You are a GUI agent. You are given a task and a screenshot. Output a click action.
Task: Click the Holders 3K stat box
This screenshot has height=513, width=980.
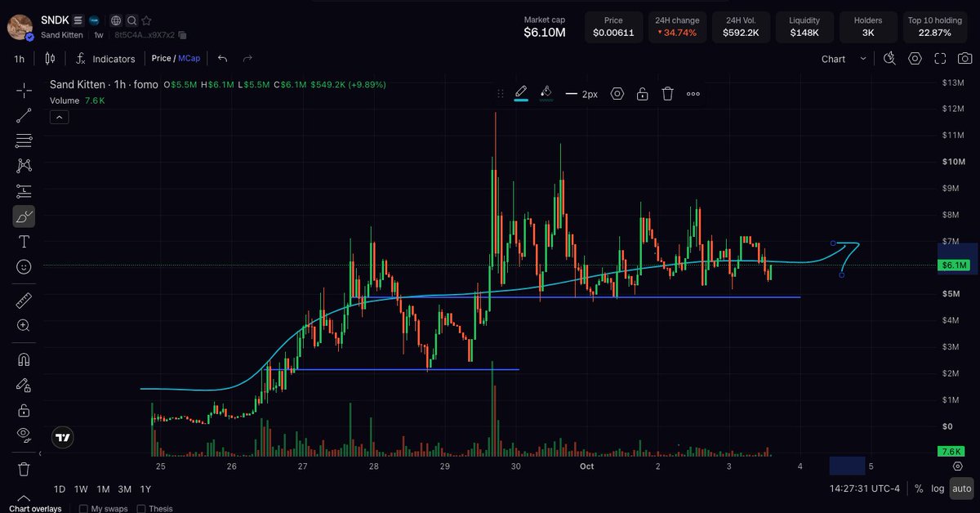pyautogui.click(x=868, y=27)
